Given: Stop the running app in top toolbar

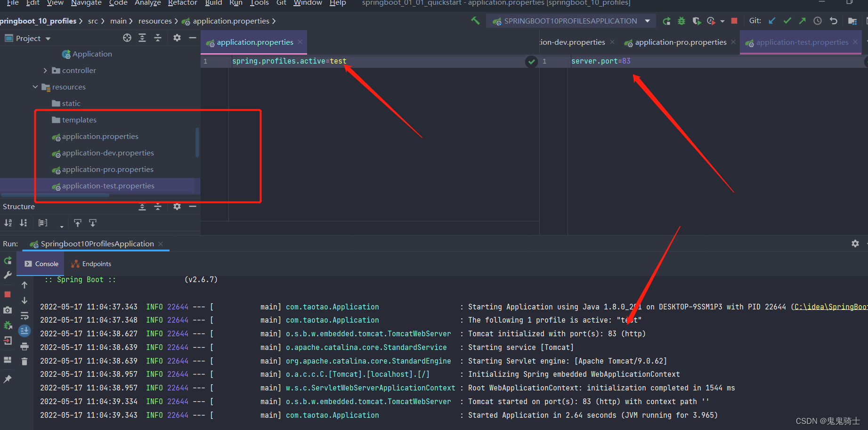Looking at the screenshot, I should pos(734,21).
